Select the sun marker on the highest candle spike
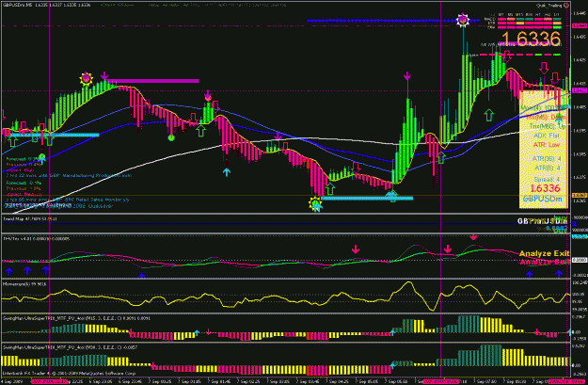Viewport: 588px width, 385px height. (463, 20)
